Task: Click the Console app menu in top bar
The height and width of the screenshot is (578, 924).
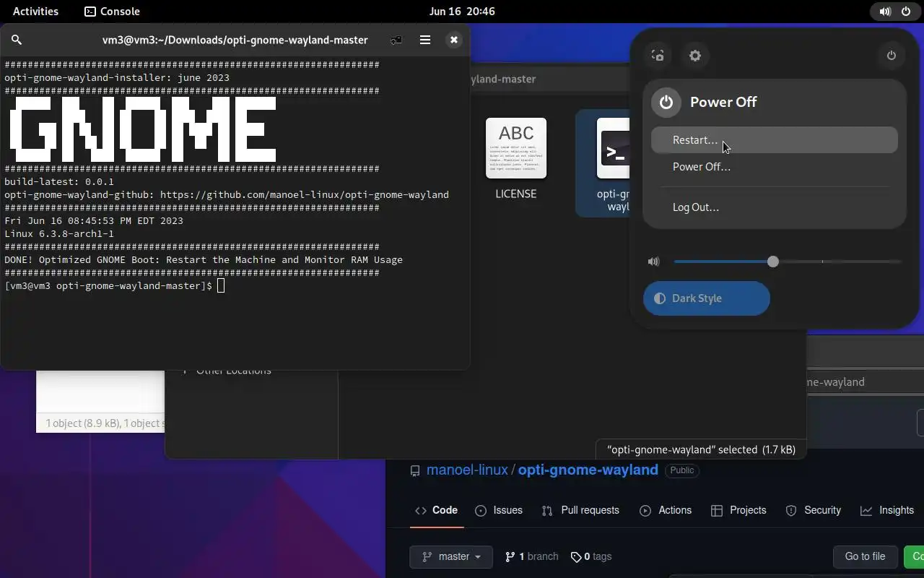Action: 113,11
